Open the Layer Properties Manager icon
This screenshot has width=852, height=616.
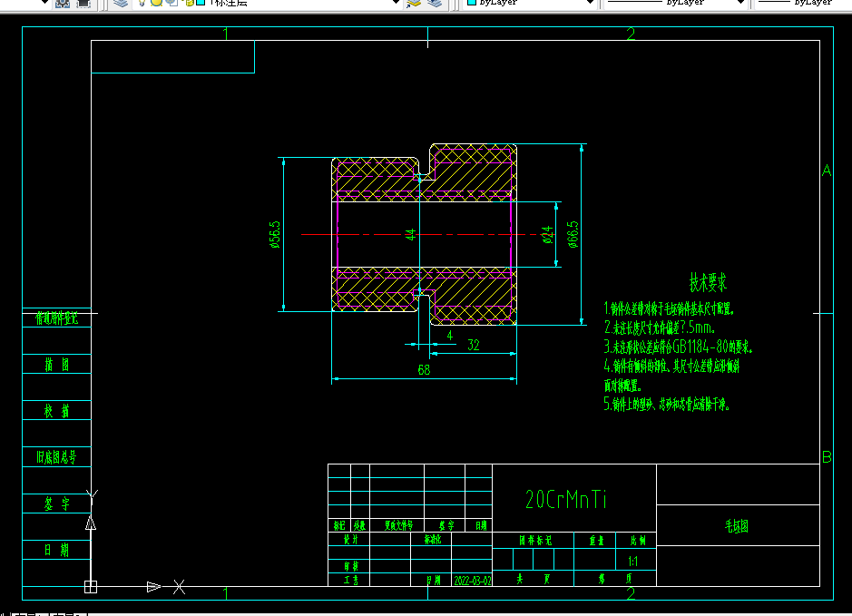[120, 3]
